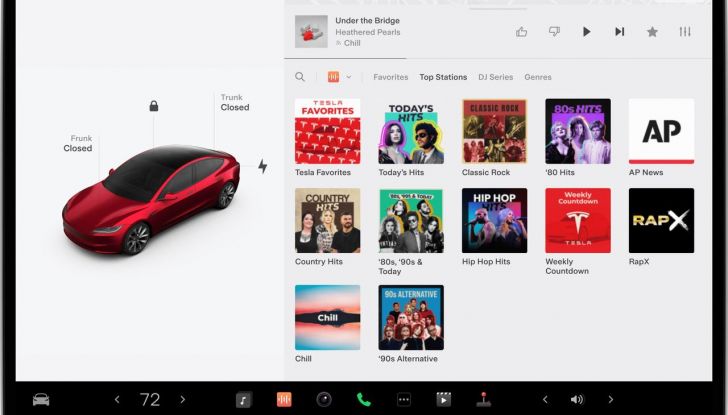728x415 pixels.
Task: Open the phone app in the dock
Action: click(x=364, y=399)
